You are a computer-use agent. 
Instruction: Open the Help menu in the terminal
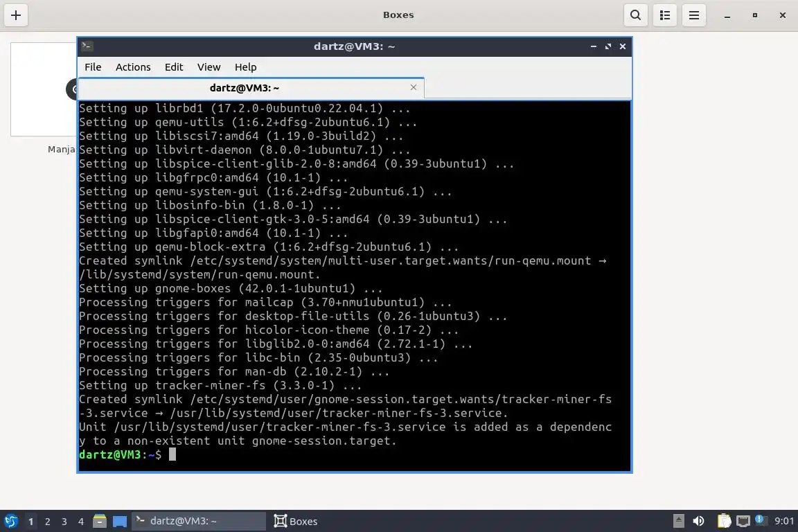click(x=245, y=67)
